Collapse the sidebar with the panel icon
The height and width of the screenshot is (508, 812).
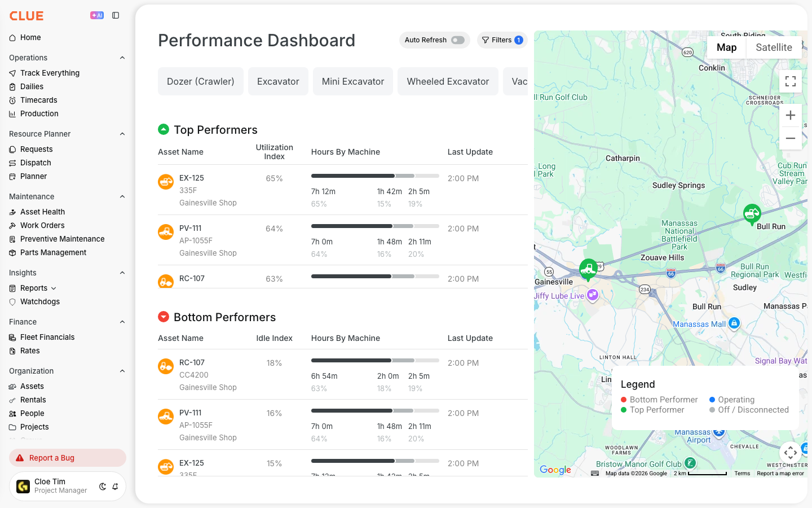click(116, 15)
